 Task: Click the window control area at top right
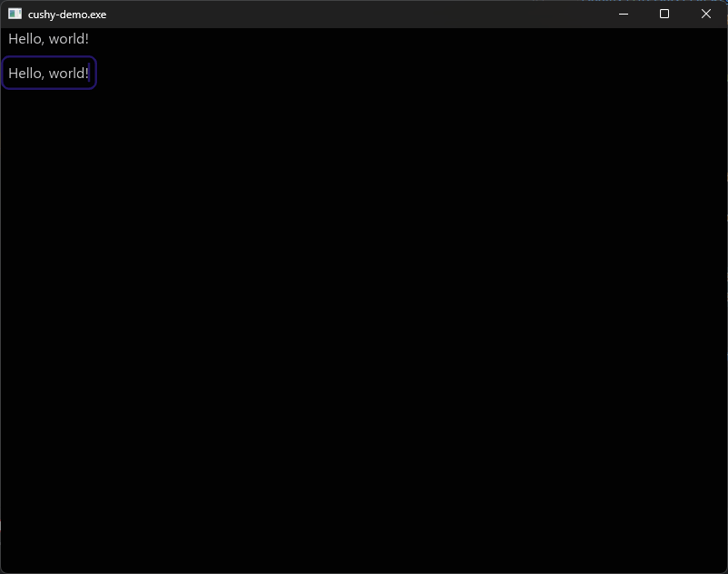tap(664, 14)
